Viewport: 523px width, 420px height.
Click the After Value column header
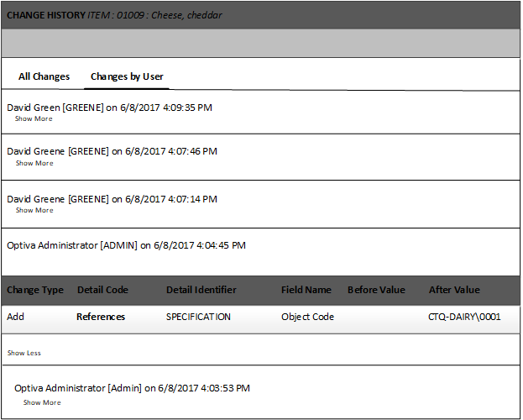tap(454, 290)
